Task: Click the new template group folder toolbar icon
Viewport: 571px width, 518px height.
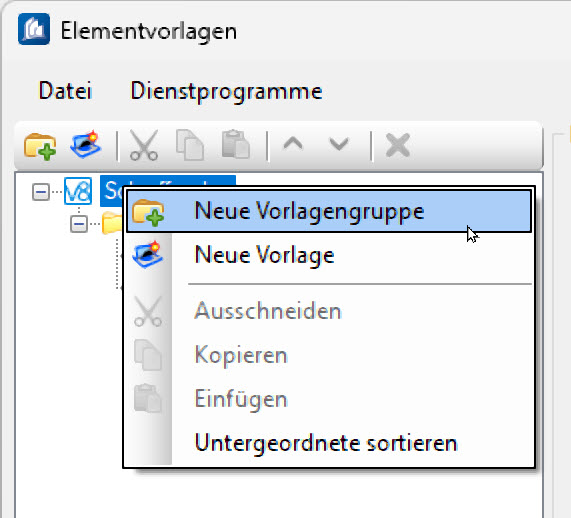Action: (x=40, y=146)
